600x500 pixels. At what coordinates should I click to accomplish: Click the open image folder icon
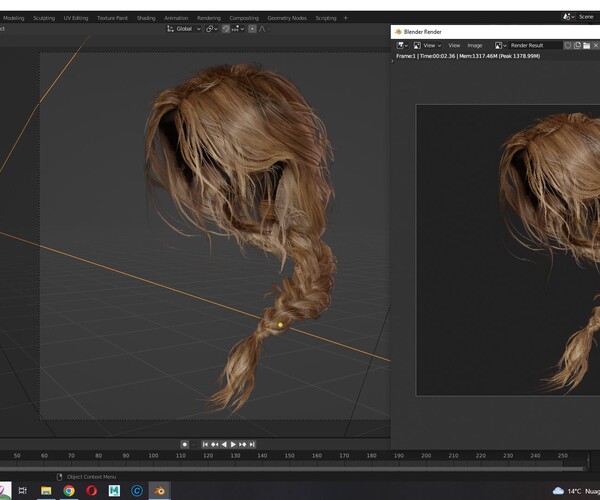587,46
